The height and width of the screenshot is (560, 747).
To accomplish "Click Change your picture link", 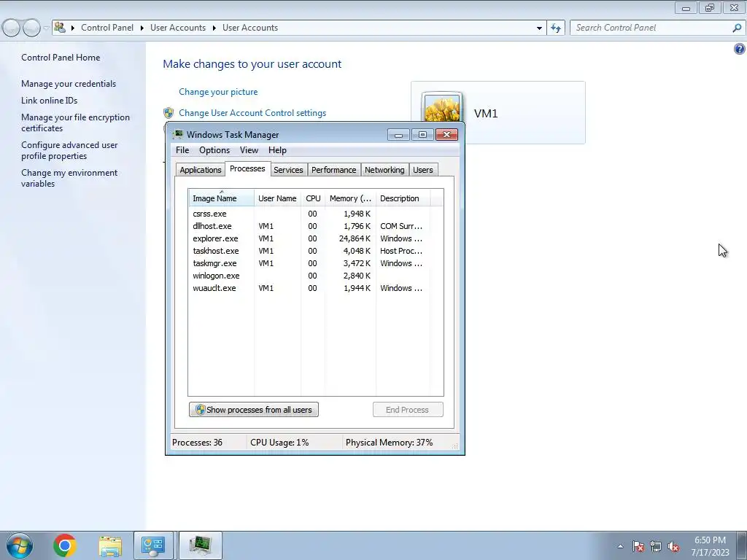I will 218,92.
